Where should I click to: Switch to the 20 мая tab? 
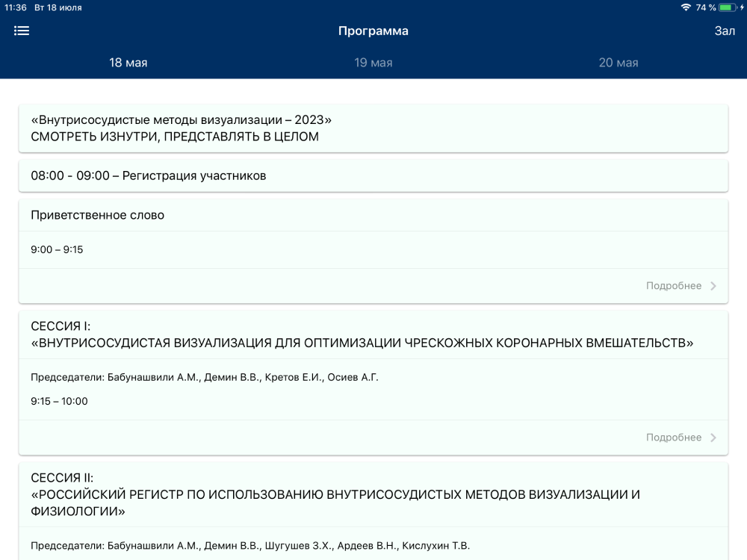pyautogui.click(x=619, y=63)
